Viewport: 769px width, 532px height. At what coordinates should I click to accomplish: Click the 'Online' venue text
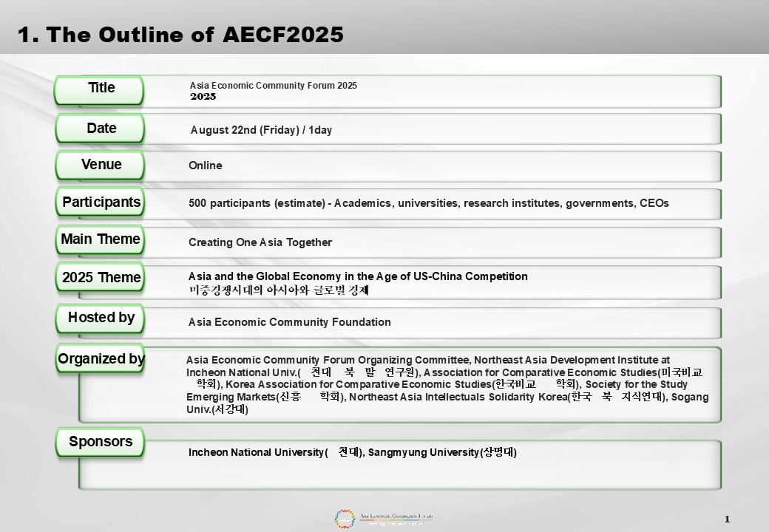tap(205, 166)
